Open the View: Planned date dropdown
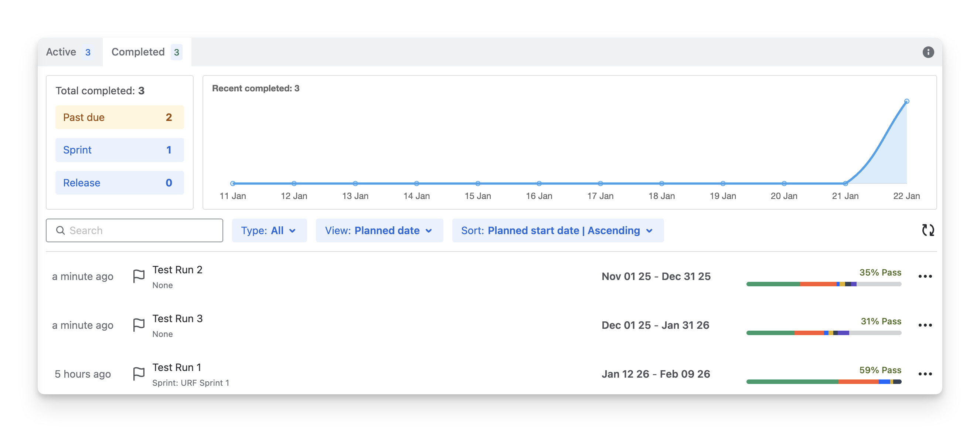The image size is (980, 432). (x=379, y=230)
